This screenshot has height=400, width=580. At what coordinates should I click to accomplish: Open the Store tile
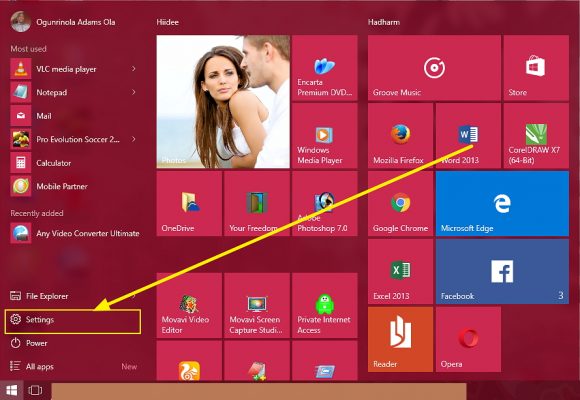pos(536,68)
